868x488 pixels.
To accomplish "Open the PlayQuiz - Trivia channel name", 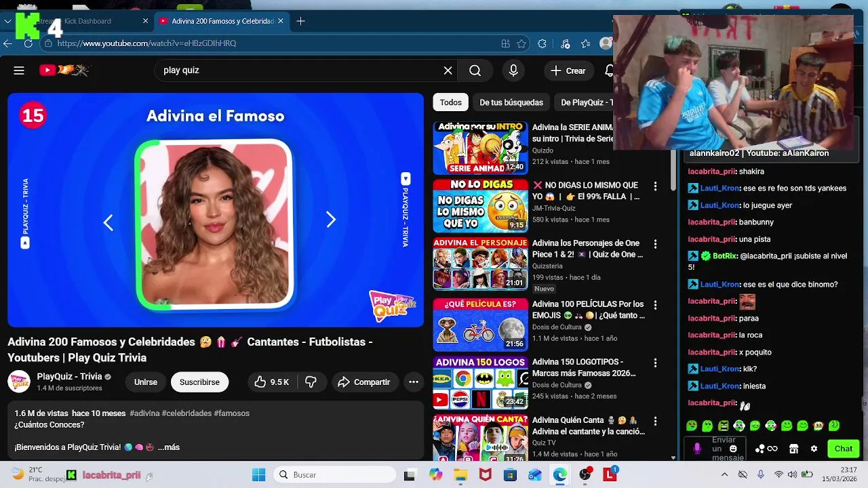I will [x=69, y=376].
